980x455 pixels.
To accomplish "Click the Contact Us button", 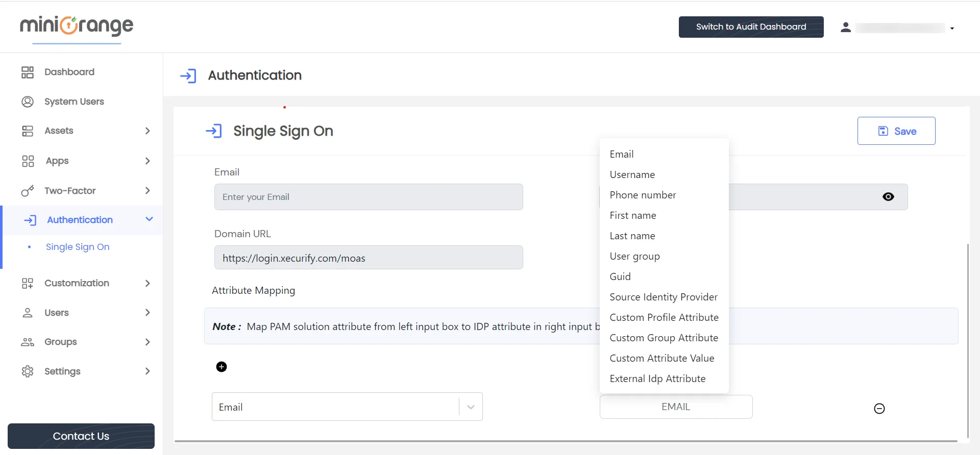I will [81, 436].
